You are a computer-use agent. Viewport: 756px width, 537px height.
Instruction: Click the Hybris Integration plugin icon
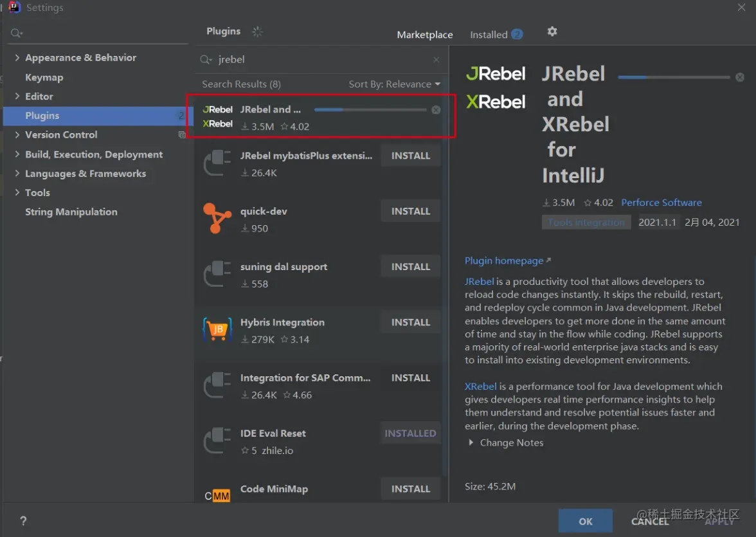click(217, 329)
